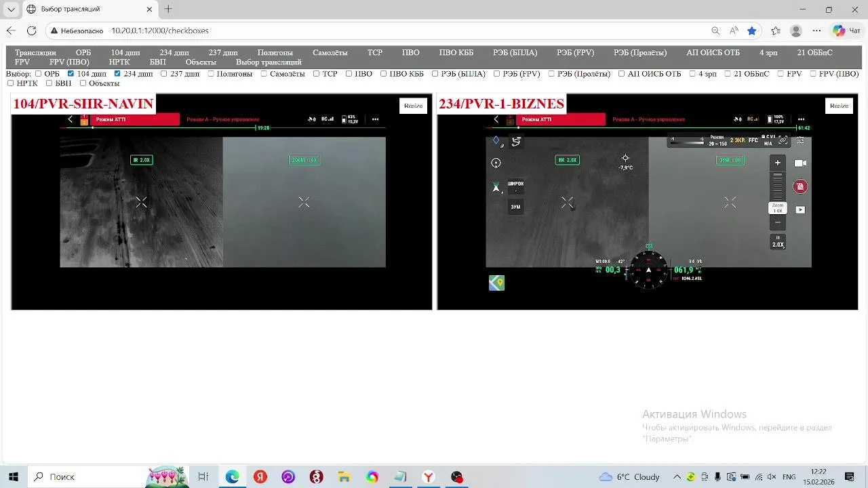Tick the Самолёты checkbox

coord(263,74)
